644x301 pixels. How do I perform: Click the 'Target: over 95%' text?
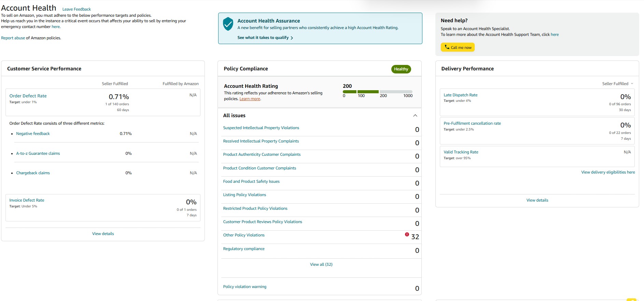click(x=457, y=158)
